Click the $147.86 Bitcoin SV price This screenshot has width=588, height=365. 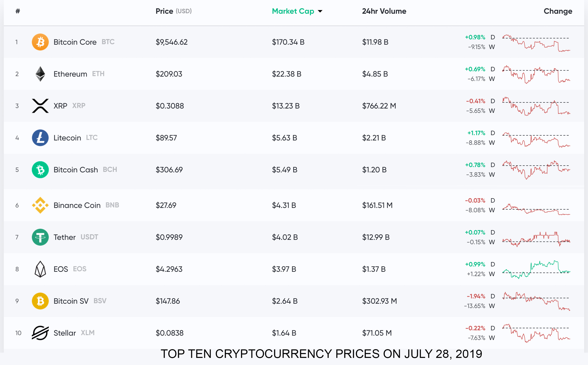tap(168, 301)
